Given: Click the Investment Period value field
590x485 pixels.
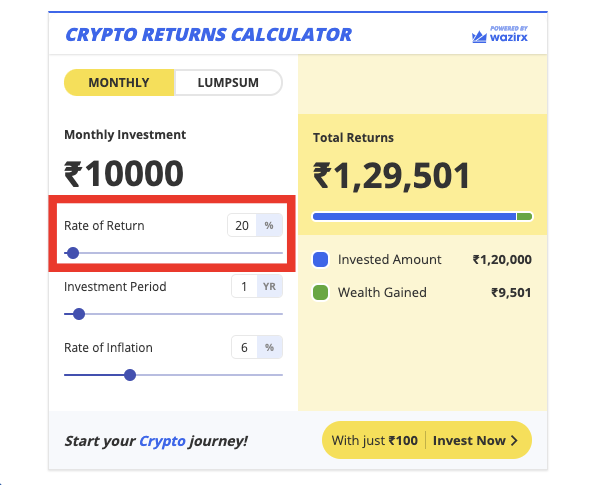Looking at the screenshot, I should [x=244, y=286].
